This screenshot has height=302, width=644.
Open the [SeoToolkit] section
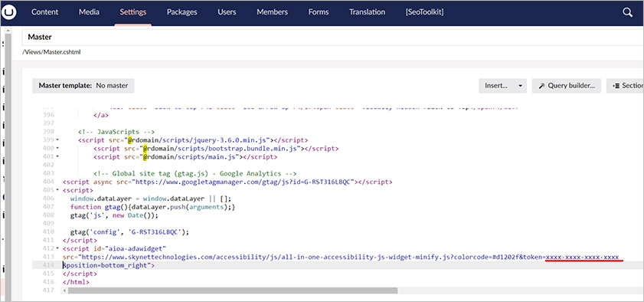425,12
